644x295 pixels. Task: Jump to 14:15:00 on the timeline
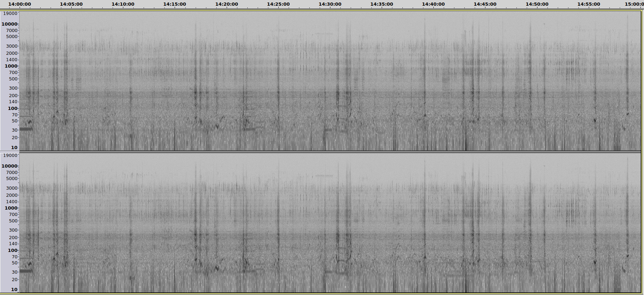click(x=175, y=4)
